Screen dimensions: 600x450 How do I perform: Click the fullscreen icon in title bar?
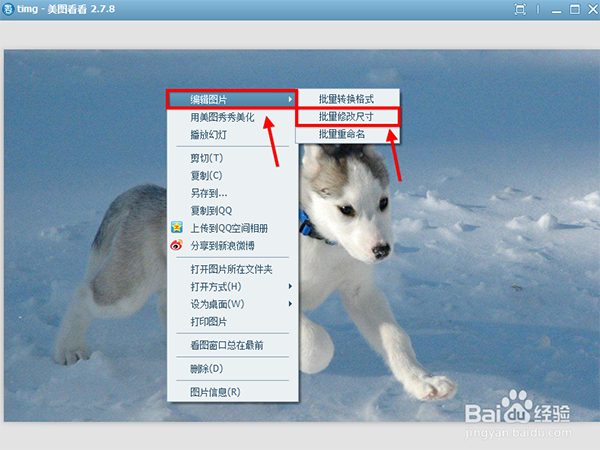point(519,9)
